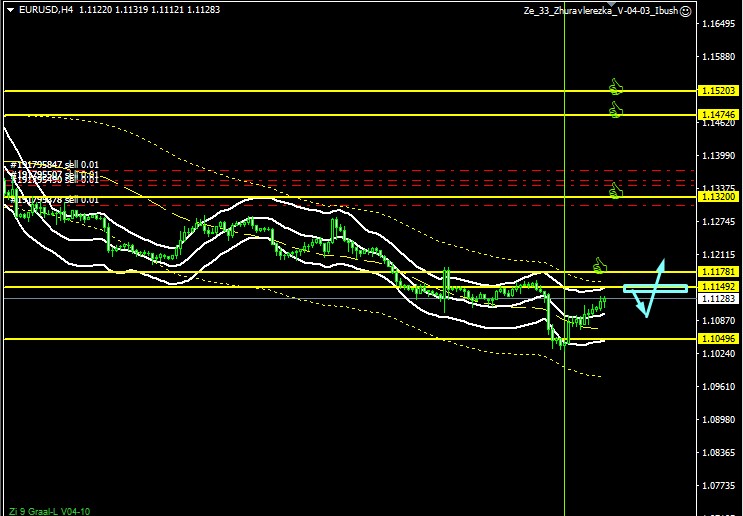Click the thumbs-up icon at the 1.14746 line
This screenshot has width=743, height=516.
tap(616, 111)
